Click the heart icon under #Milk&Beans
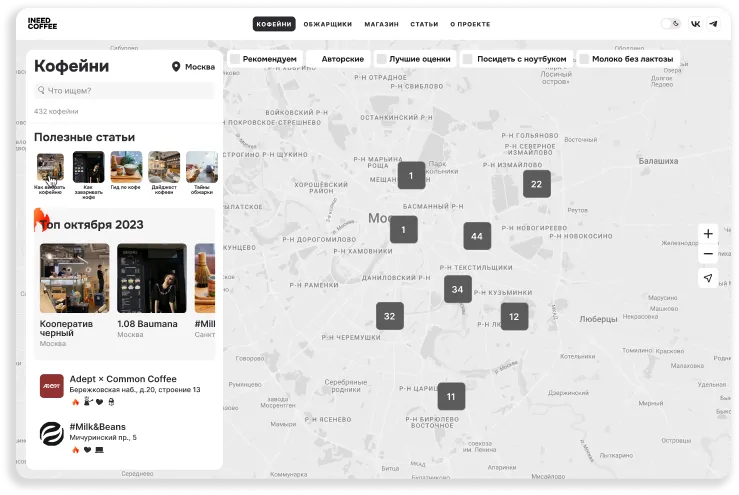This screenshot has width=739, height=495. click(x=87, y=450)
